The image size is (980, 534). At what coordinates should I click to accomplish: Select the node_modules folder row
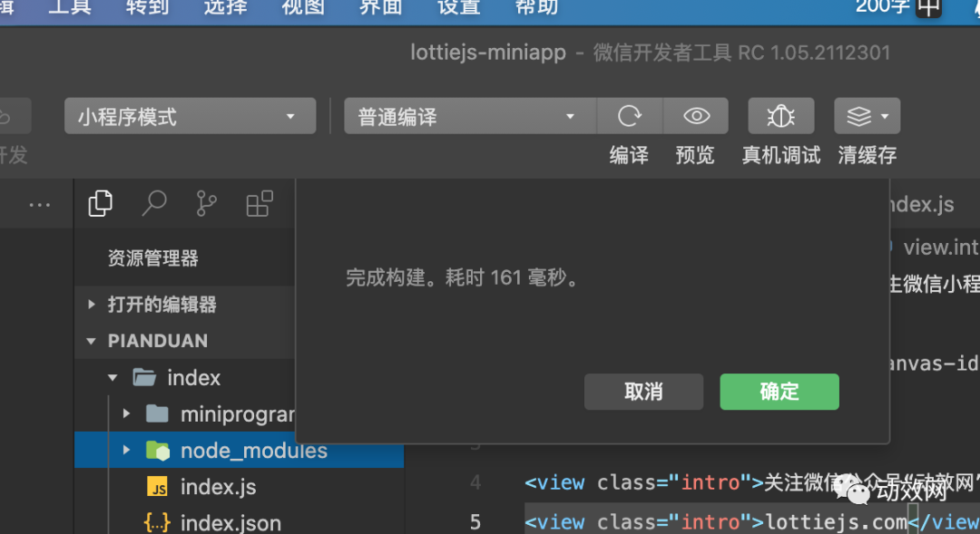coord(240,450)
